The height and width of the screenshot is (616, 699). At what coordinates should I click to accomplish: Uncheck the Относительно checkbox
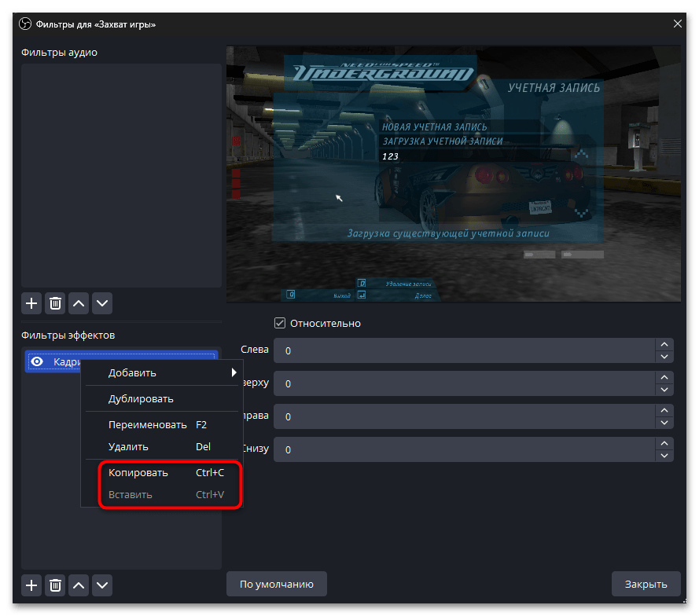[x=279, y=323]
